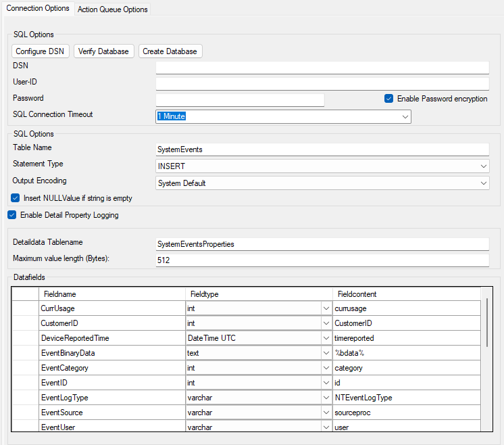Focus the User-ID text field
Viewport: 504px width, 445px height.
click(x=322, y=84)
